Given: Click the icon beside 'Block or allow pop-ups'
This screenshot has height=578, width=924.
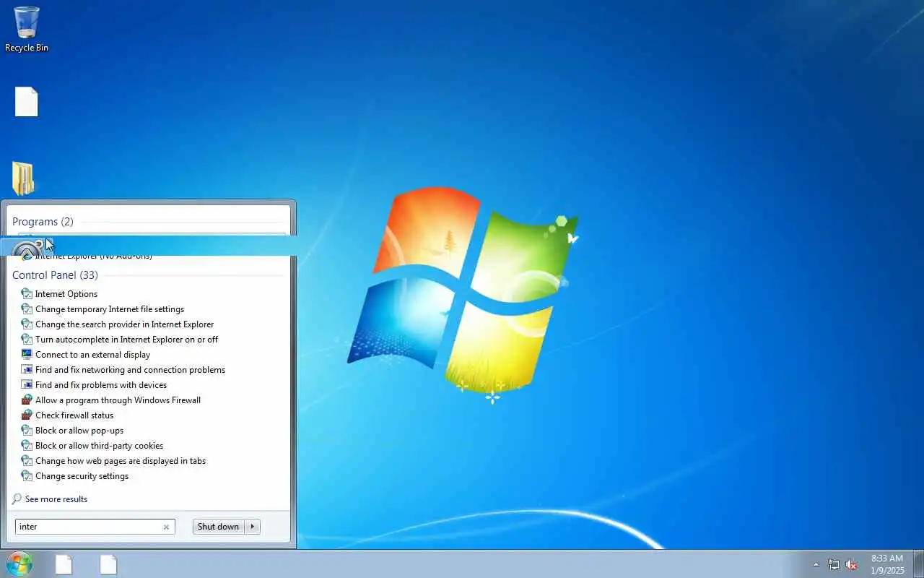Looking at the screenshot, I should [x=27, y=431].
